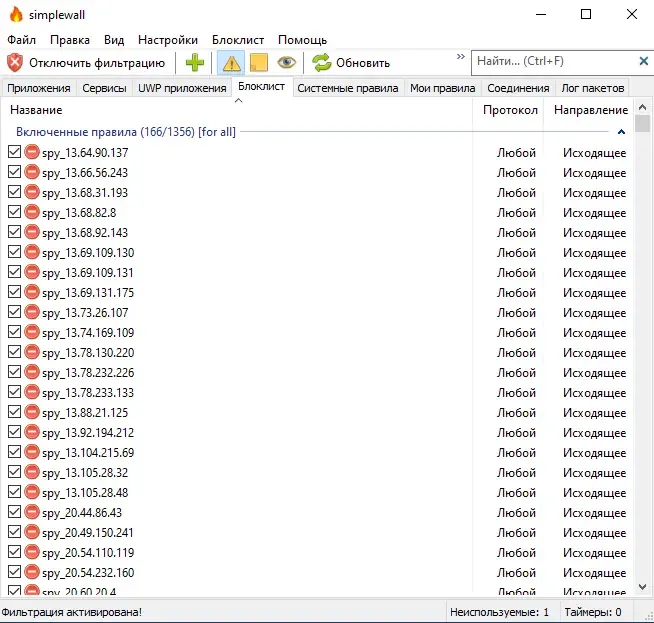Click the eye icon in the toolbar
This screenshot has width=654, height=623.
pos(286,63)
